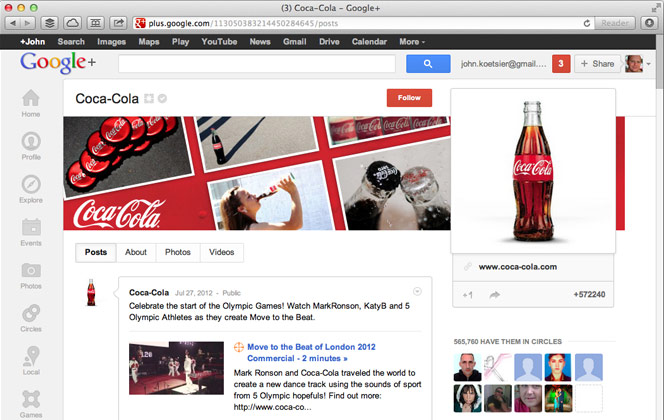Viewport: 664px width, 420px height.
Task: Open the Move to the Beat video thumbnail
Action: tap(176, 368)
